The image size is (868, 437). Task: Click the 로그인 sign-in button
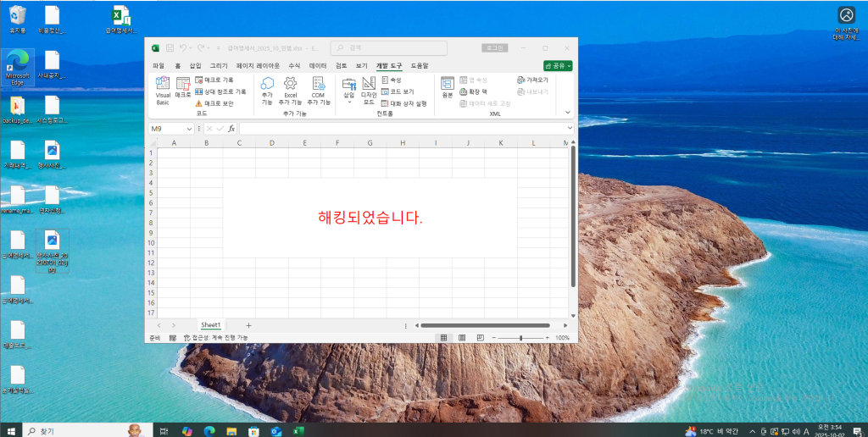pyautogui.click(x=493, y=48)
